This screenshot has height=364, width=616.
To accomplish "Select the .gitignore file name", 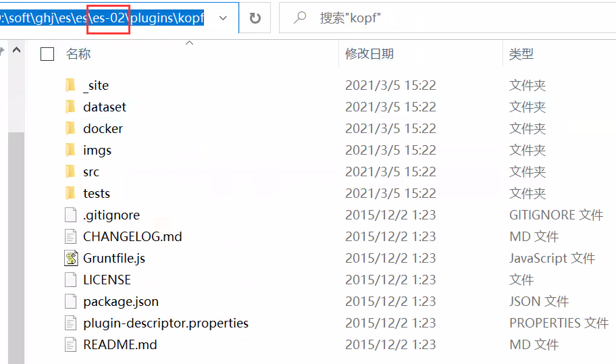I will click(x=111, y=215).
